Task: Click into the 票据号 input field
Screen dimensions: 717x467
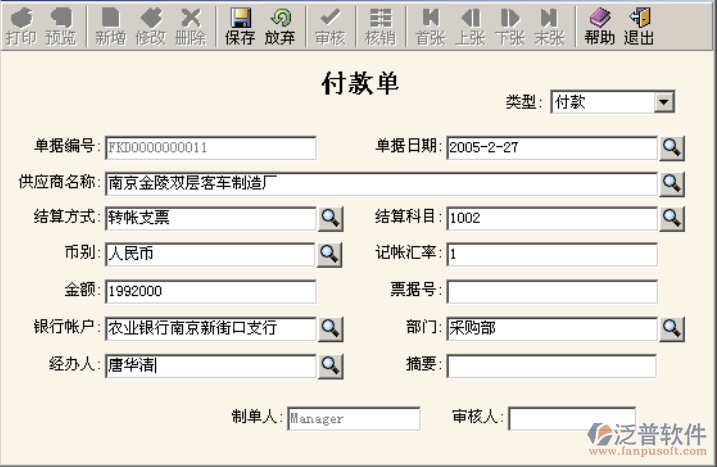Action: (552, 292)
